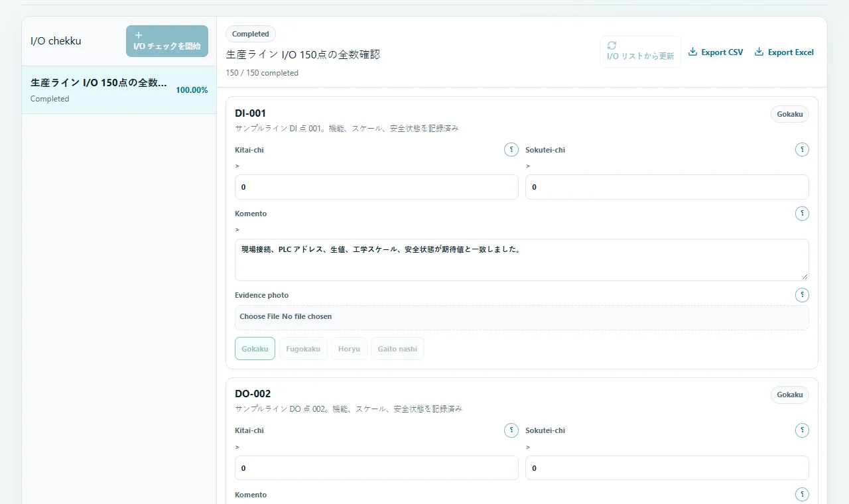Click the DO-002 Komento label
Screen dimensions: 849x504
click(251, 495)
